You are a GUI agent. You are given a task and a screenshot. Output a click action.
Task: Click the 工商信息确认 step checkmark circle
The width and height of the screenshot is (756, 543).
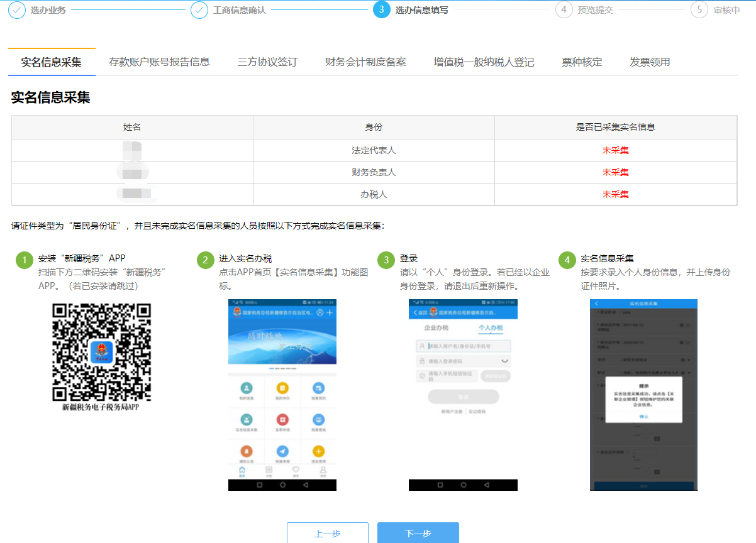[199, 10]
